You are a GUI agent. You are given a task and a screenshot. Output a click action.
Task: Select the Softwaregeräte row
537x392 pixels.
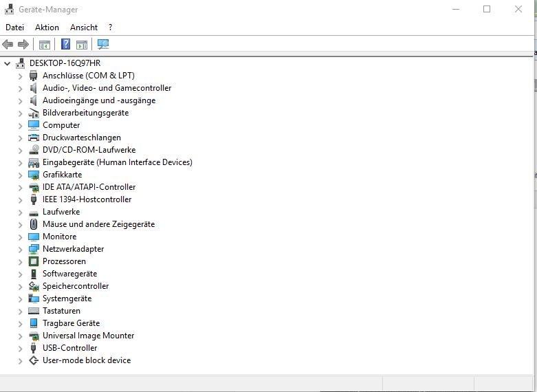70,274
